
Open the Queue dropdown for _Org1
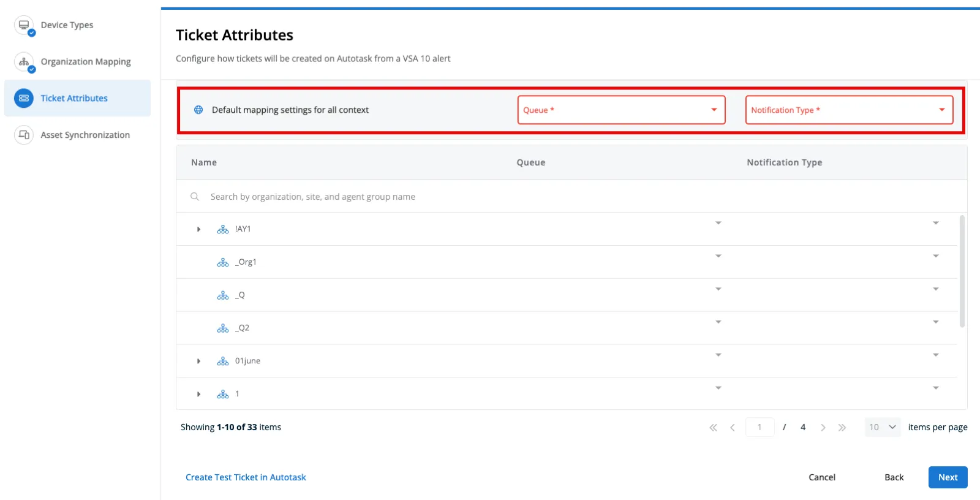coord(718,256)
